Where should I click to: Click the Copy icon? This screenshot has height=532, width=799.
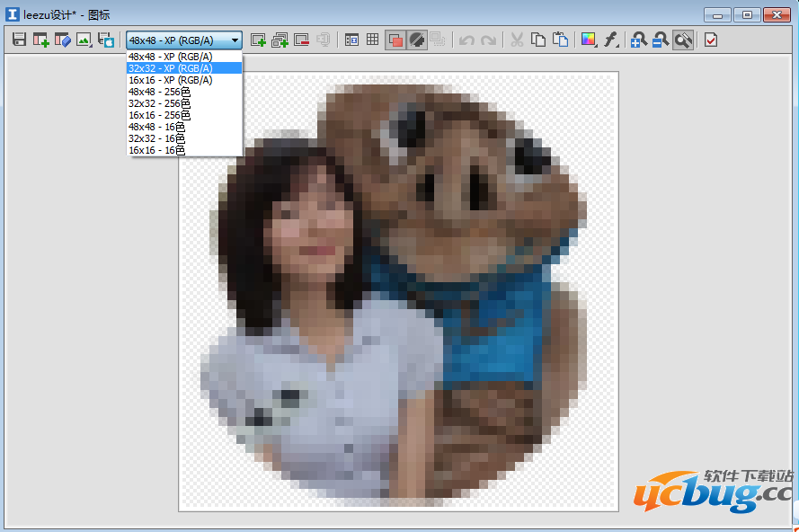click(538, 40)
